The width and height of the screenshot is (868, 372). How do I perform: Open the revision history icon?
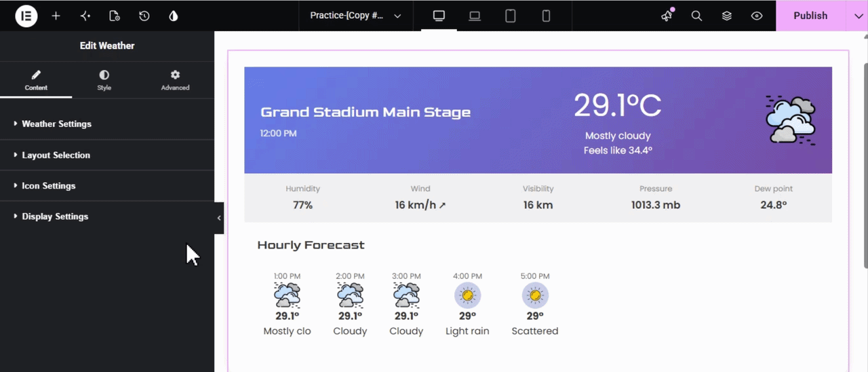144,16
